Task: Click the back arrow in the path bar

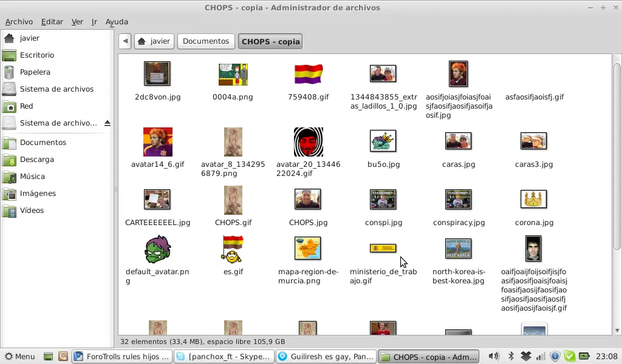Action: point(125,41)
